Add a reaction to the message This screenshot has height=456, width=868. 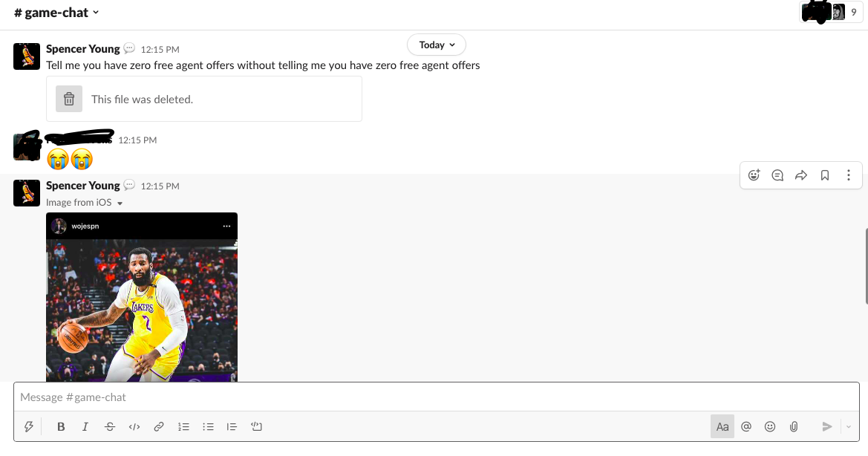tap(754, 175)
